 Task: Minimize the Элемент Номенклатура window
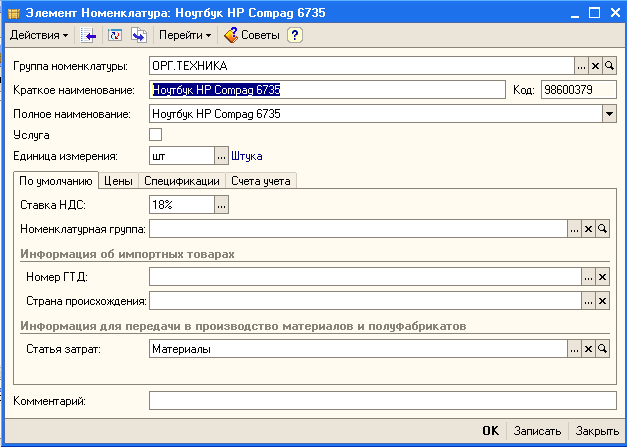[575, 13]
